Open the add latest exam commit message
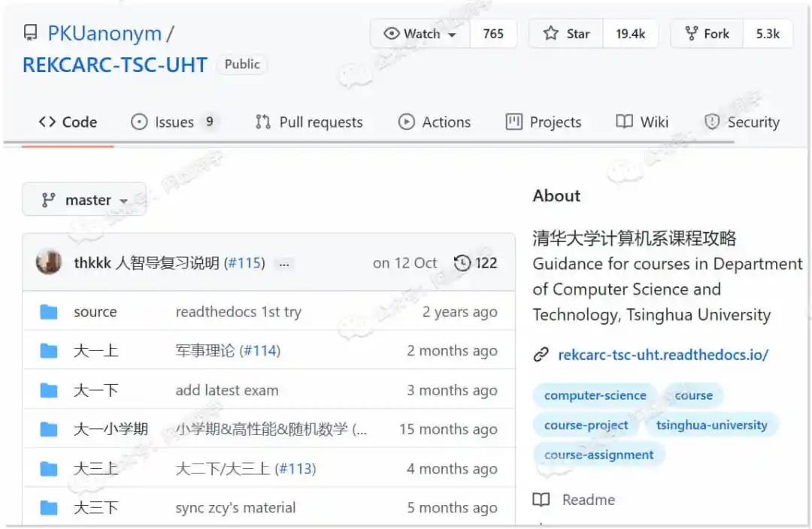812x529 pixels. point(227,390)
